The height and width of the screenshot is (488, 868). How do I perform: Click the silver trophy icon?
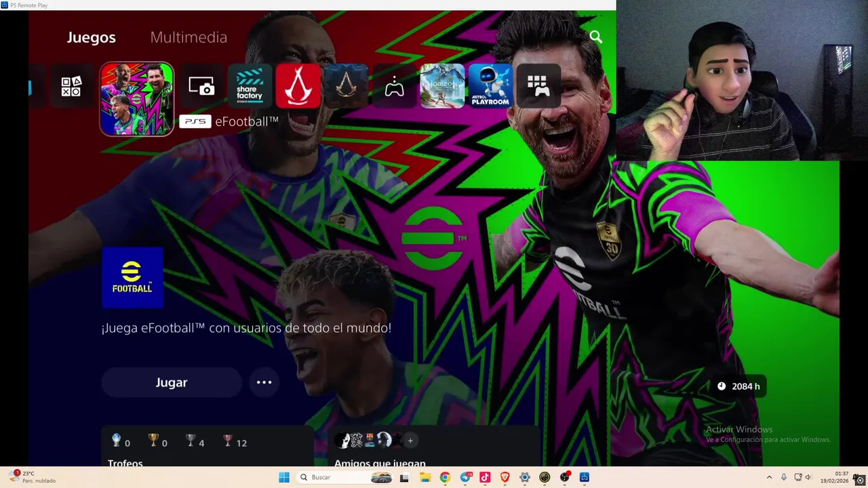coord(191,441)
